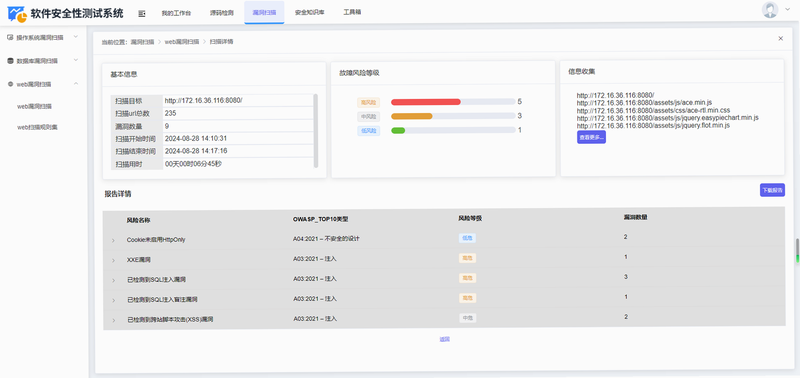Click 数据库漏洞扫描 sidebar label
The height and width of the screenshot is (378, 800).
click(x=37, y=61)
